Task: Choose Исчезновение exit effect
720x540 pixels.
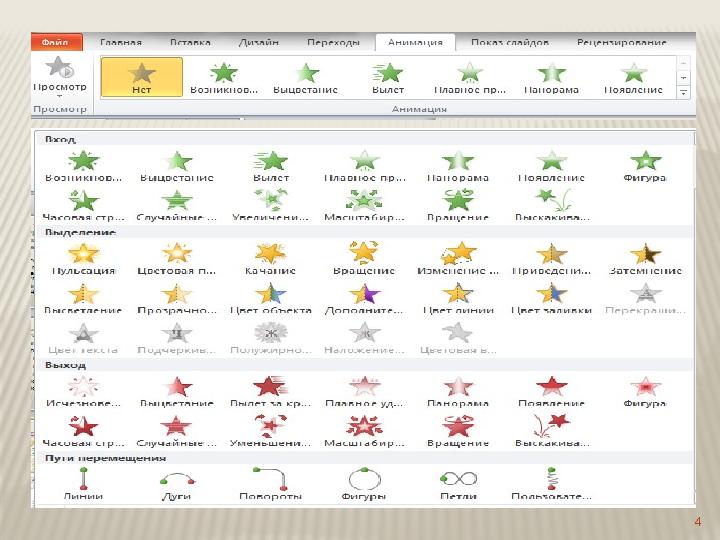Action: click(84, 392)
